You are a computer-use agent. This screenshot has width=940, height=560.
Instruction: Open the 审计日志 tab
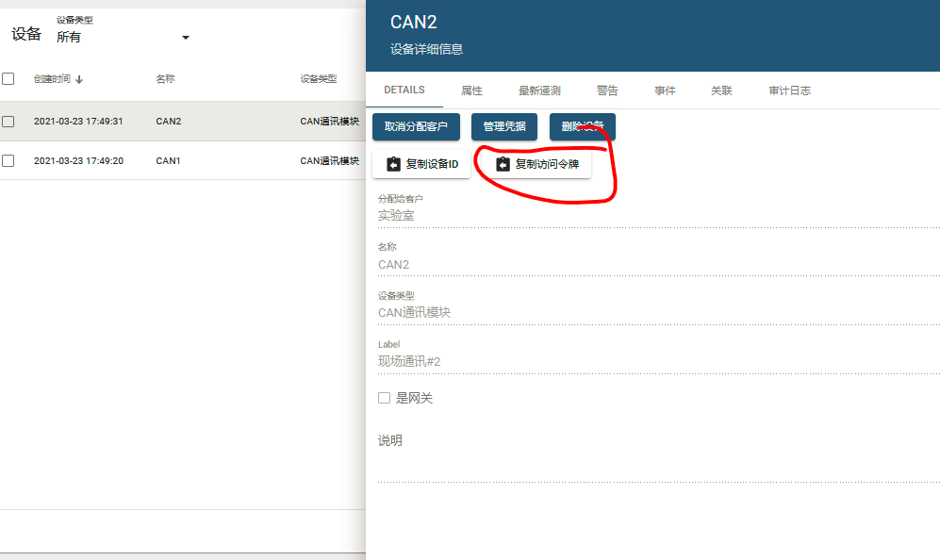click(x=789, y=91)
